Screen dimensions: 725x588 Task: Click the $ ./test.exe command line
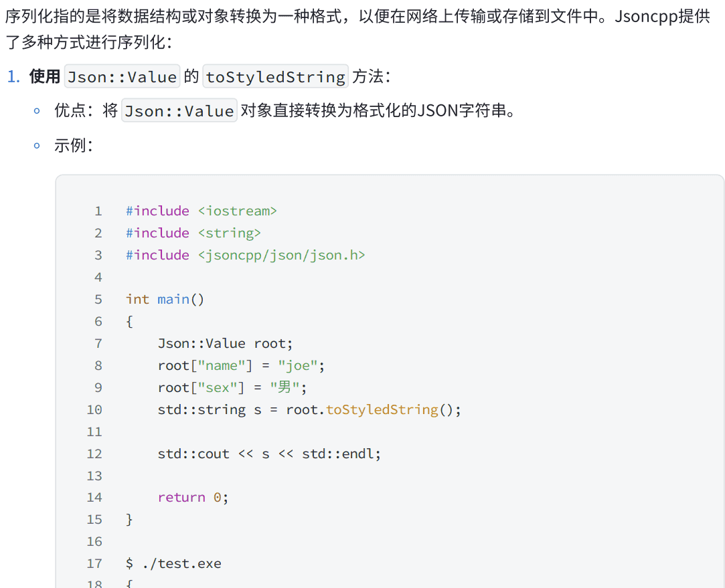point(173,563)
